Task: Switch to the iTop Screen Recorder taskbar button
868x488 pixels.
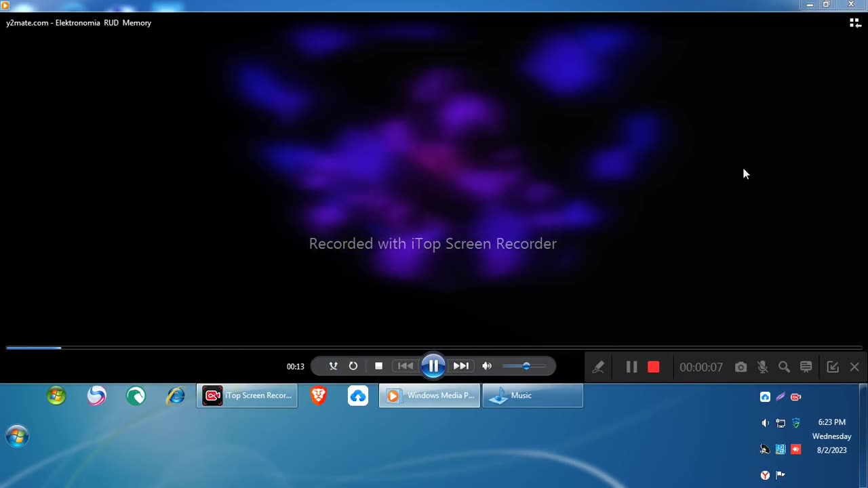Action: (x=247, y=396)
